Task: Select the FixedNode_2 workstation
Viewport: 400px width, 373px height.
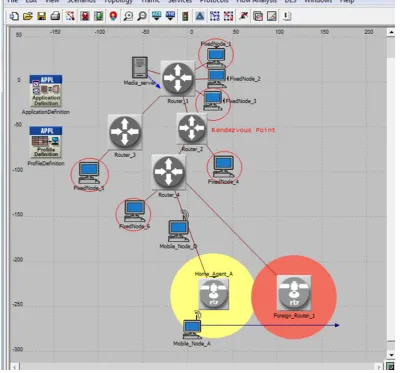Action: click(x=217, y=78)
